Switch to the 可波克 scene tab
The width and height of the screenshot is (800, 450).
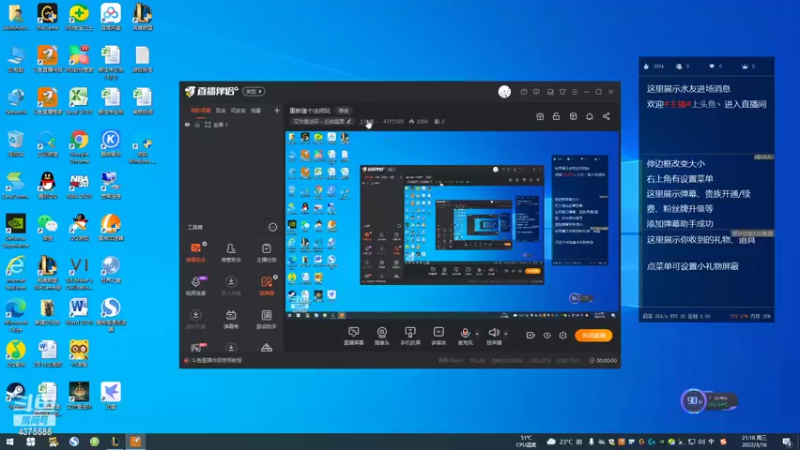coord(238,110)
